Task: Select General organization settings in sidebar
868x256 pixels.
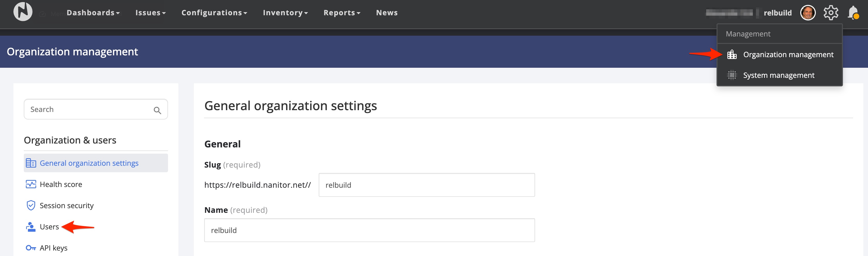Action: click(x=89, y=163)
